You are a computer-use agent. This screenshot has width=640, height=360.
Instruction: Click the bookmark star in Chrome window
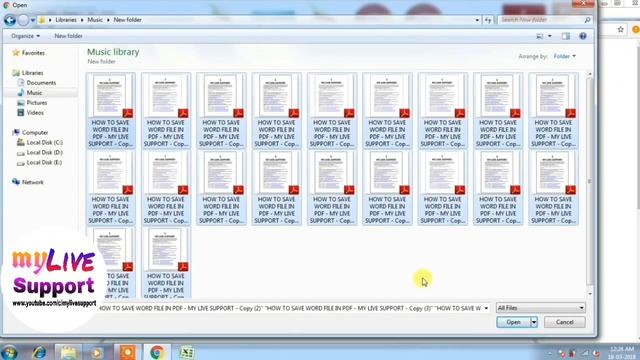tap(620, 29)
